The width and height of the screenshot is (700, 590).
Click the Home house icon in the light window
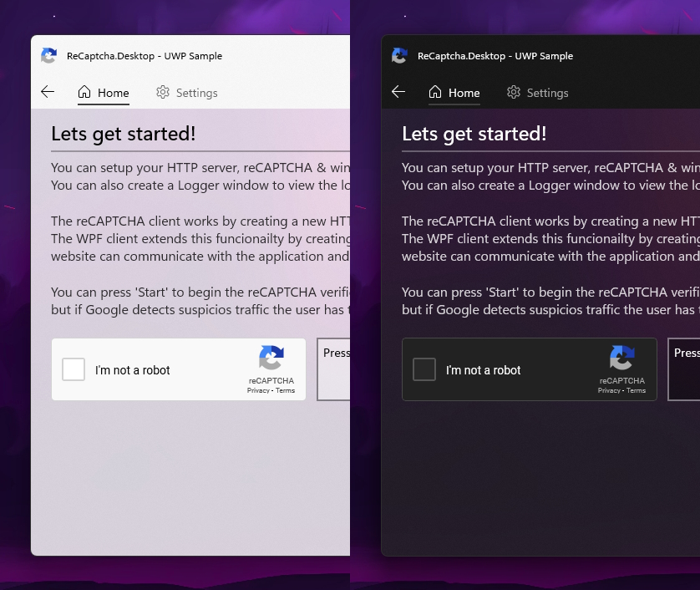coord(84,92)
